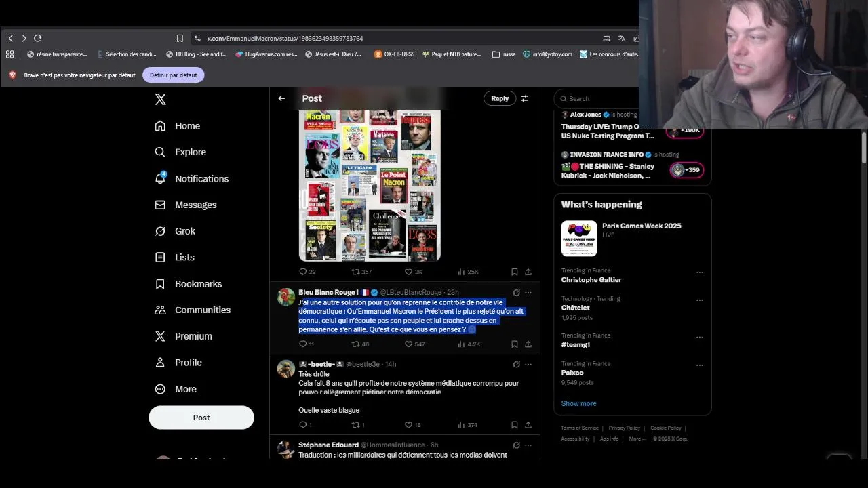Click Grok icon on Bleu Blanc Rouge post

(516, 293)
